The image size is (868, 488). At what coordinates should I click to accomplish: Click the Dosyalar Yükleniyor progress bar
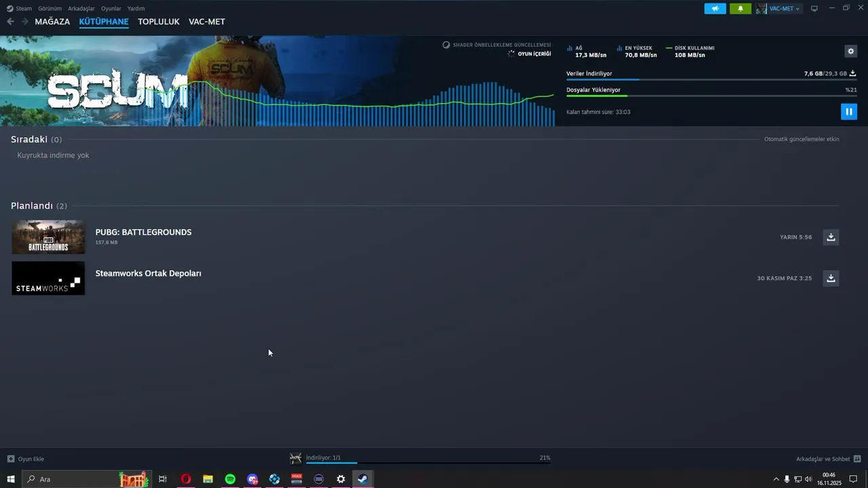click(711, 96)
